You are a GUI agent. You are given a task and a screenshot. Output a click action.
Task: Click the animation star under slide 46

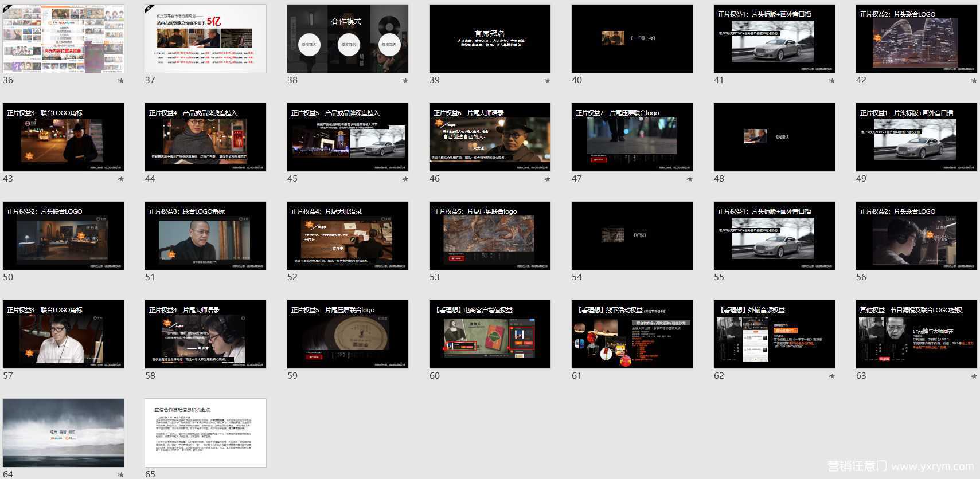click(x=547, y=179)
